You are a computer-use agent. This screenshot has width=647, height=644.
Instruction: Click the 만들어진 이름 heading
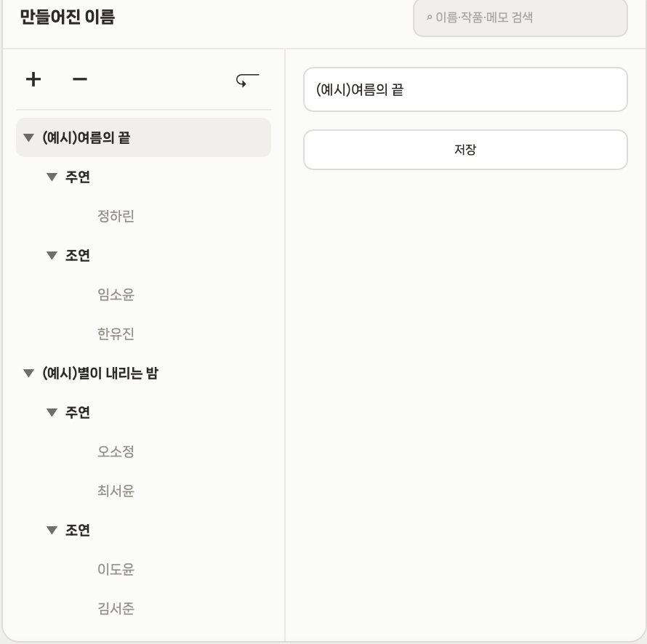[68, 17]
